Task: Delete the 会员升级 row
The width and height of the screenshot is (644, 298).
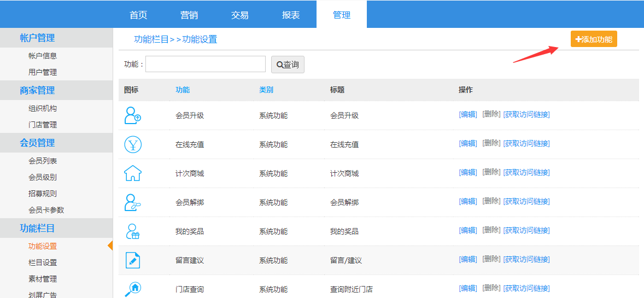Action: point(491,114)
